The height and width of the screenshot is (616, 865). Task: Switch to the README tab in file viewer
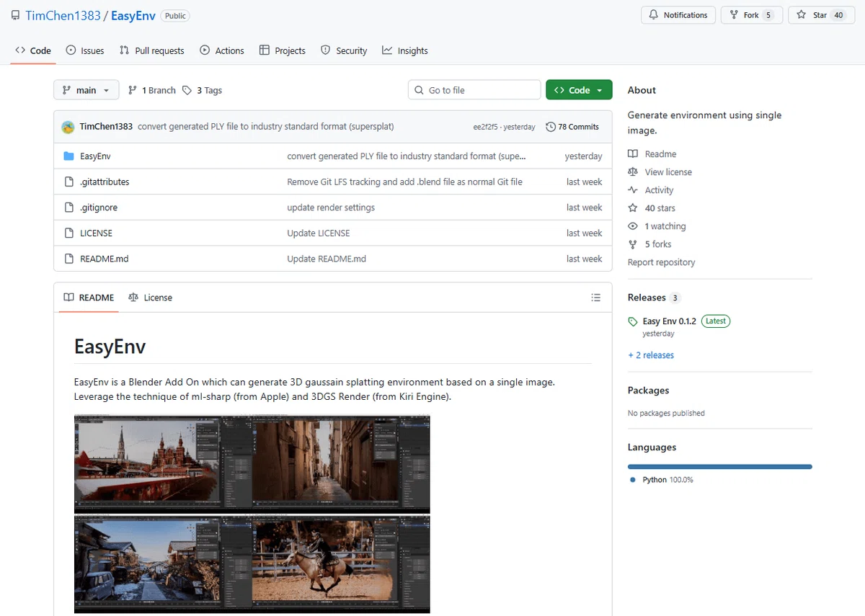pyautogui.click(x=89, y=298)
